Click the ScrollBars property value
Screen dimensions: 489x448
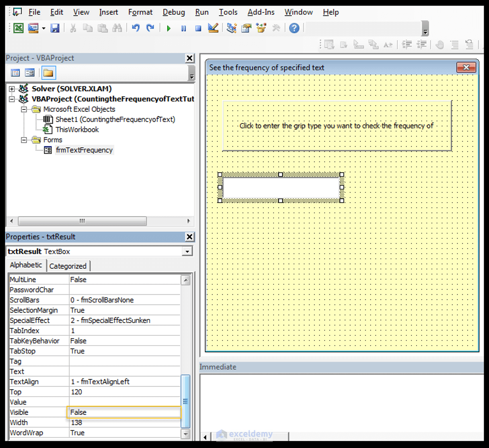tap(124, 300)
